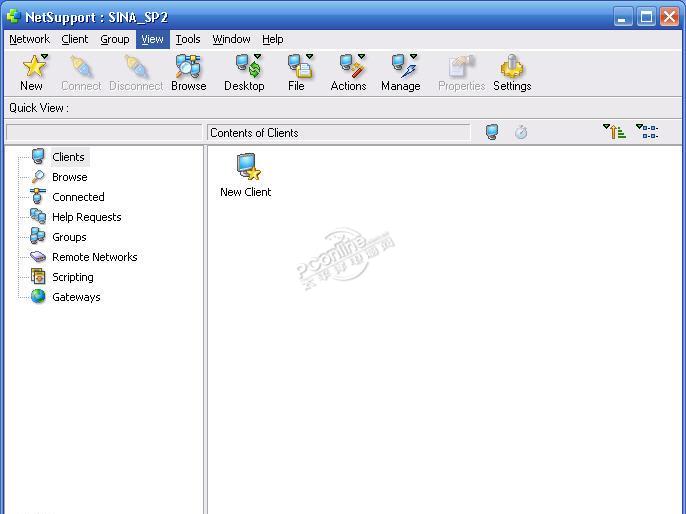Select the Help Requests icon in the tree

pos(38,217)
